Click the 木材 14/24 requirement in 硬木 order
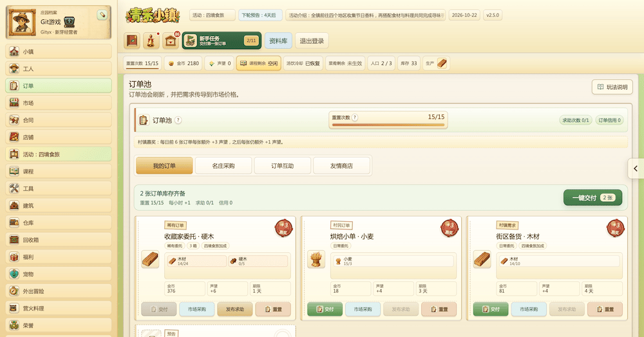The height and width of the screenshot is (337, 644). [196, 261]
